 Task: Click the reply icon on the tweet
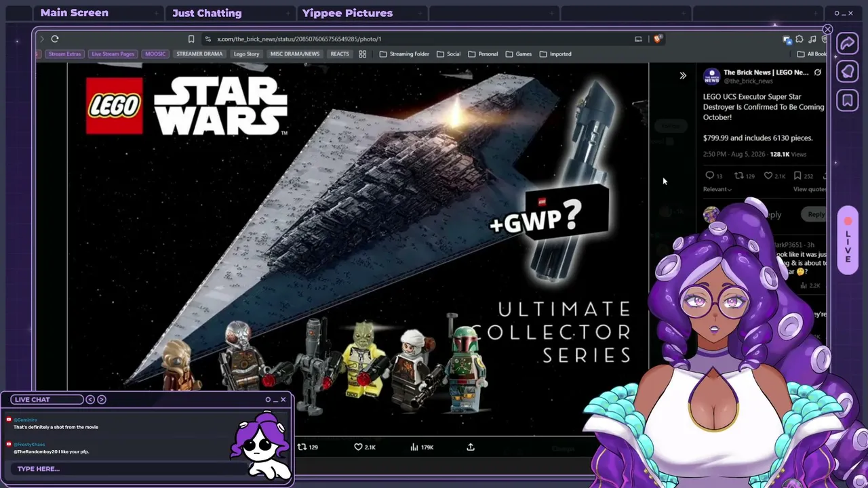pos(709,176)
